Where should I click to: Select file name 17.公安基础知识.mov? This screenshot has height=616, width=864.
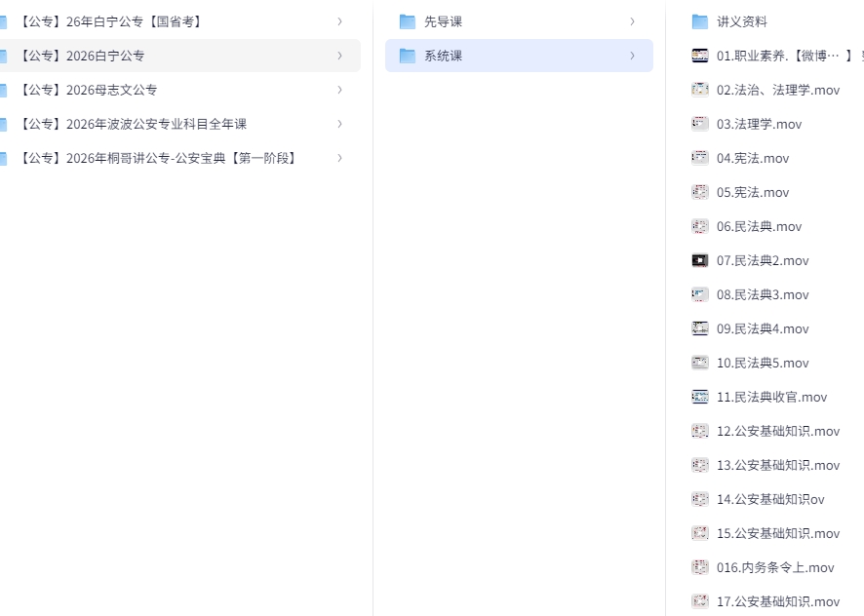click(x=778, y=601)
